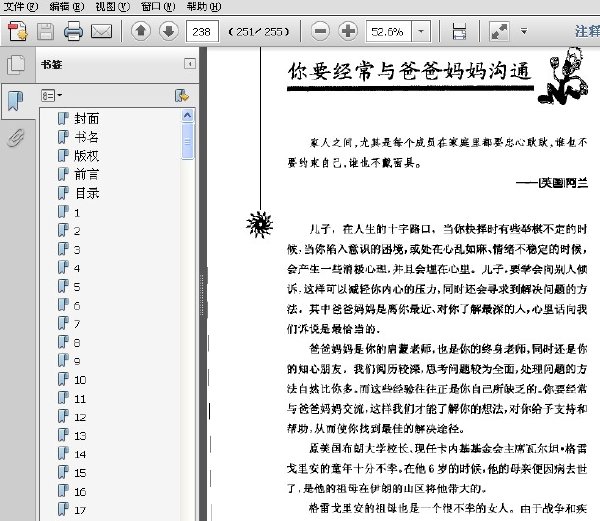Select bookmark 6
Viewport: 600px width, 521px height.
(77, 306)
